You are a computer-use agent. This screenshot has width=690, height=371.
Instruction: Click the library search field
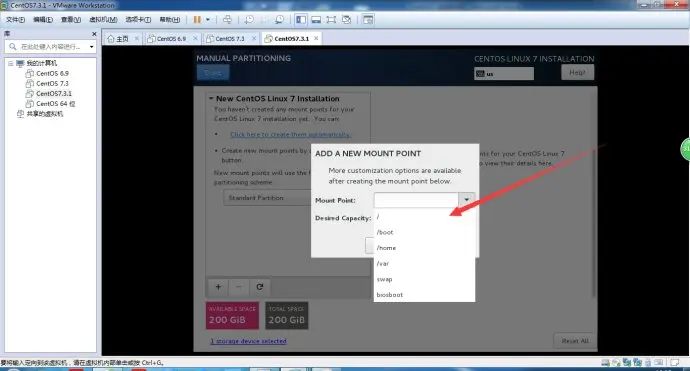(x=50, y=47)
